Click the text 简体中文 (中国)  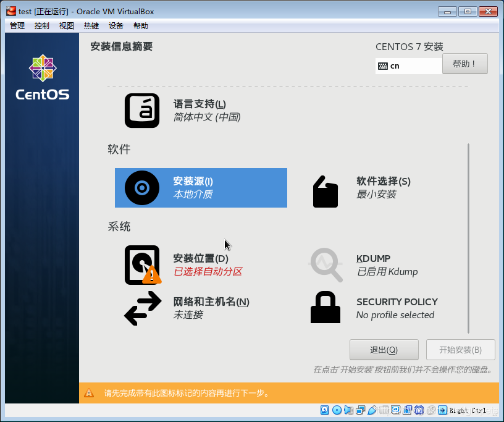207,117
